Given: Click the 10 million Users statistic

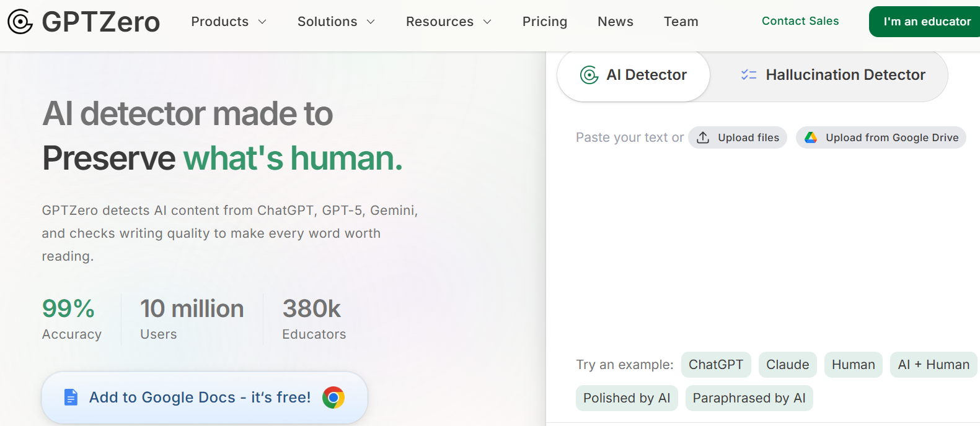Looking at the screenshot, I should [x=192, y=319].
